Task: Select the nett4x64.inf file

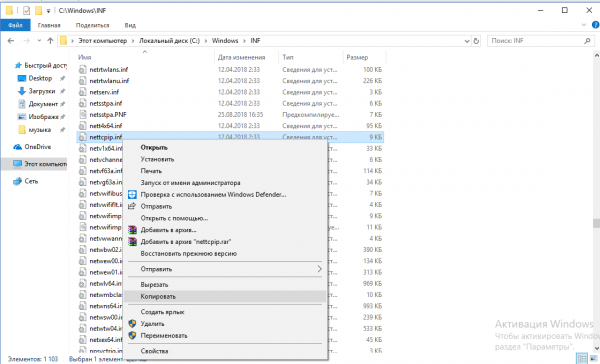Action: point(106,126)
